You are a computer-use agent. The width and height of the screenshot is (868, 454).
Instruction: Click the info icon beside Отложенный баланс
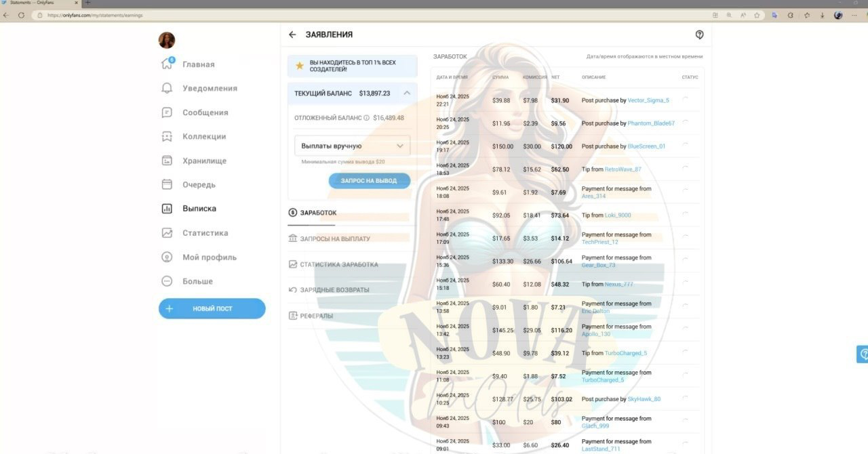point(366,118)
